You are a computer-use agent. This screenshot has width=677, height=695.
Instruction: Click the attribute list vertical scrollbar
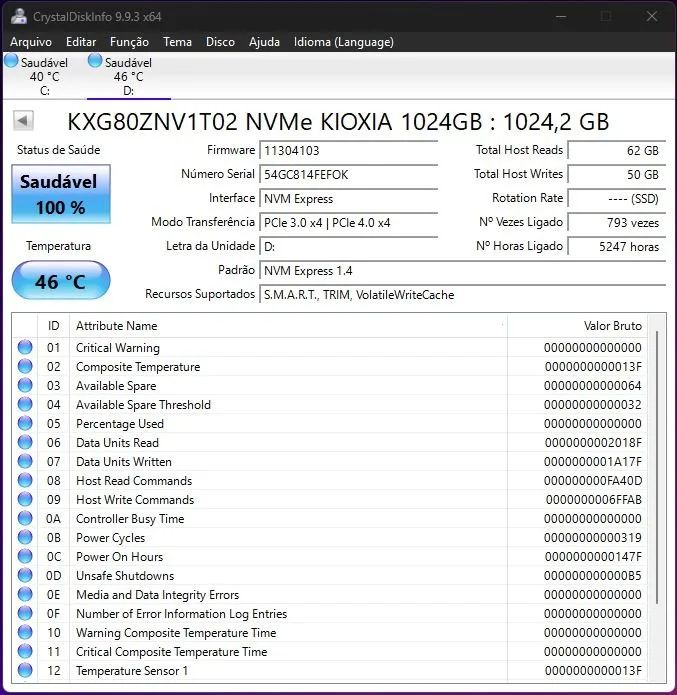pos(657,468)
